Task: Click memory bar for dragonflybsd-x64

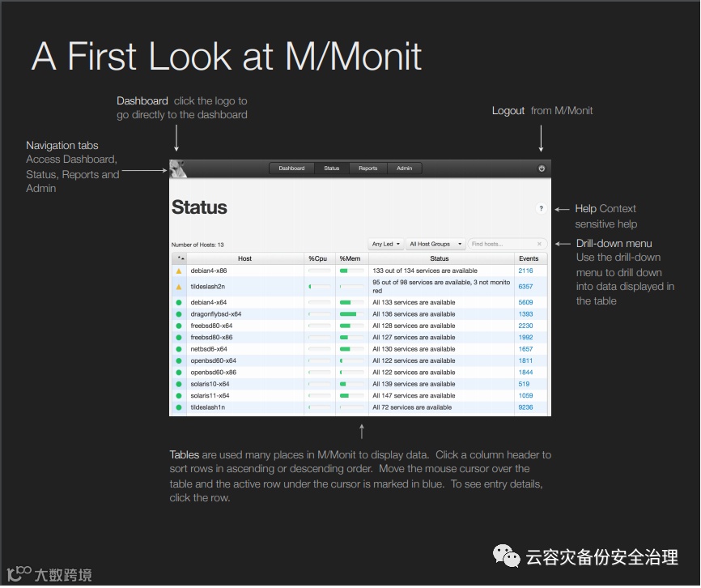Action: 351,314
